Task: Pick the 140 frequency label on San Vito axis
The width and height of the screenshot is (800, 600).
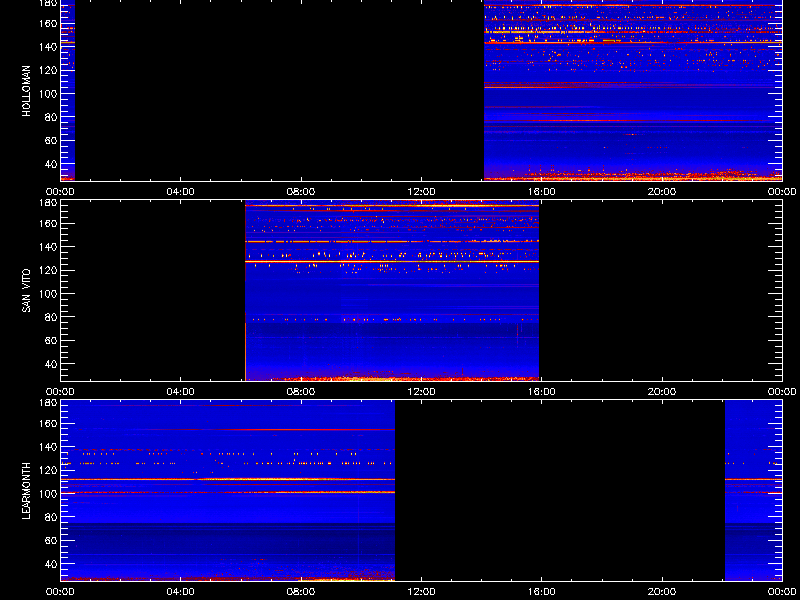Action: [x=49, y=247]
